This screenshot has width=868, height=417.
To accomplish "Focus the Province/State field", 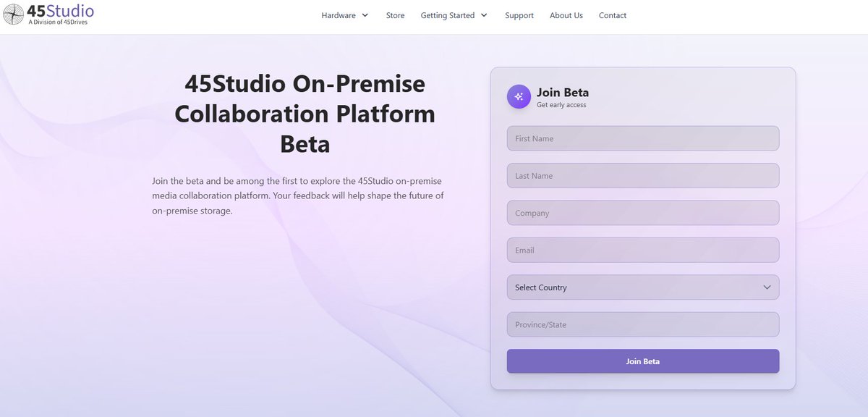I will pyautogui.click(x=643, y=324).
